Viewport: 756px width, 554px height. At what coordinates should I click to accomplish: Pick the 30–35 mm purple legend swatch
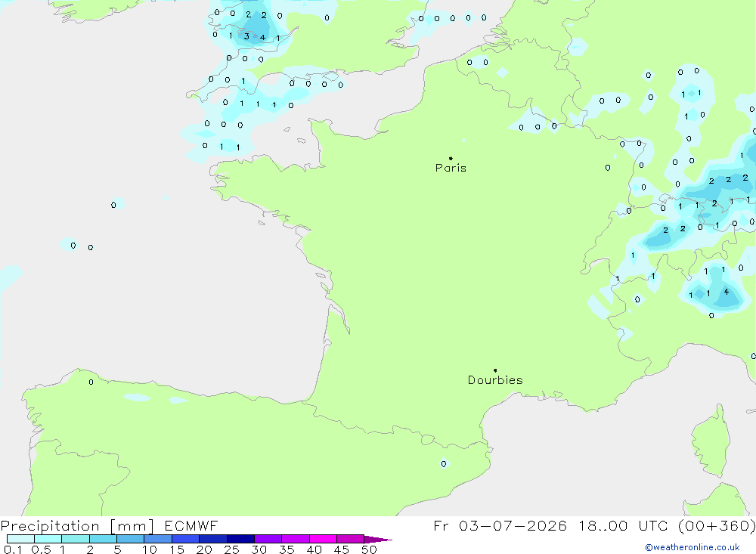[268, 539]
